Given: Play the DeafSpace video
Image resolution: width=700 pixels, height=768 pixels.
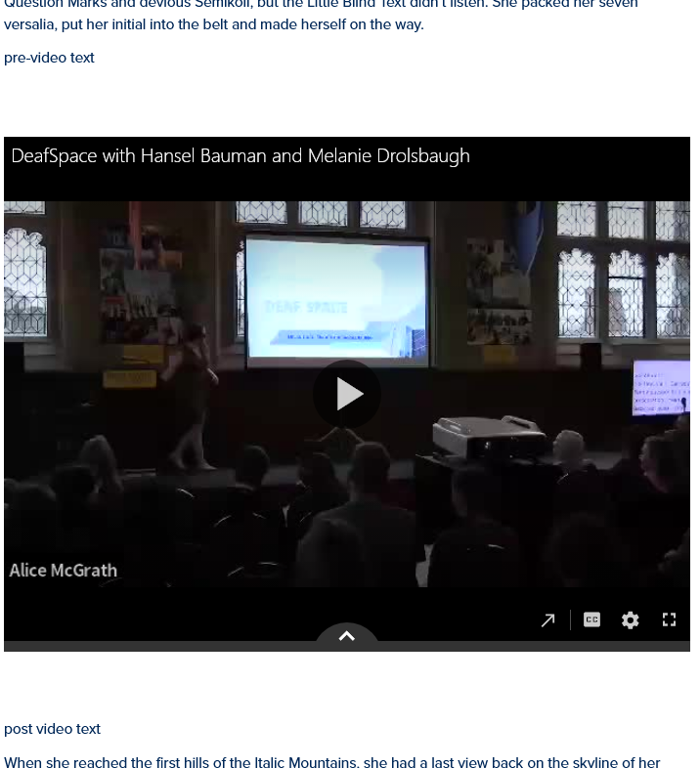Looking at the screenshot, I should (346, 394).
